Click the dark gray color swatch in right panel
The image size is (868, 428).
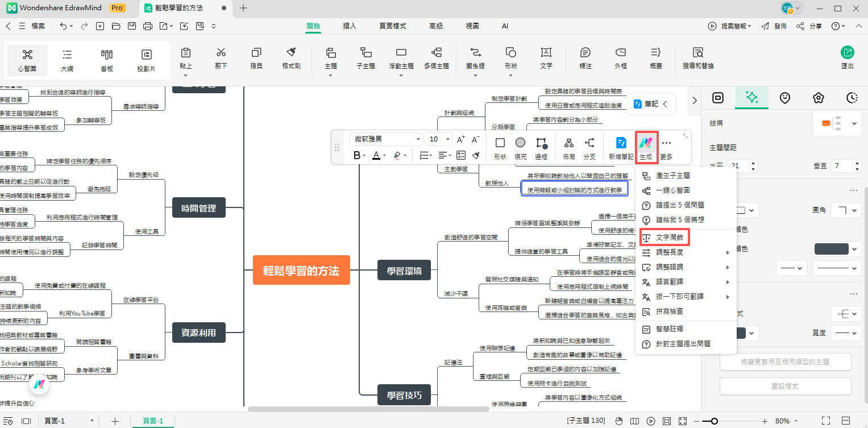pos(831,249)
